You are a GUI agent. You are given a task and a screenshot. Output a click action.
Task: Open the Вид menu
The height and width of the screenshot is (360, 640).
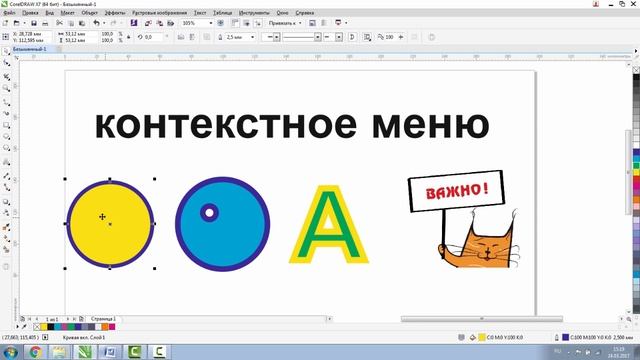[49, 13]
